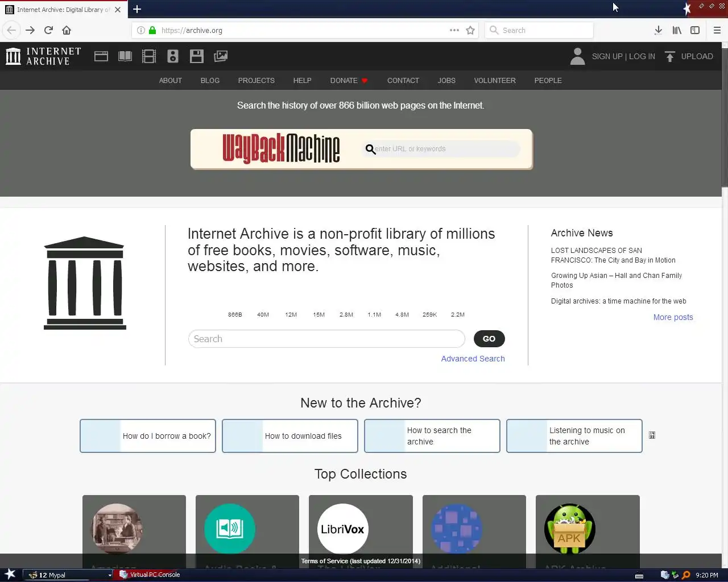728x582 pixels.
Task: Open a new browser tab
Action: pos(137,9)
